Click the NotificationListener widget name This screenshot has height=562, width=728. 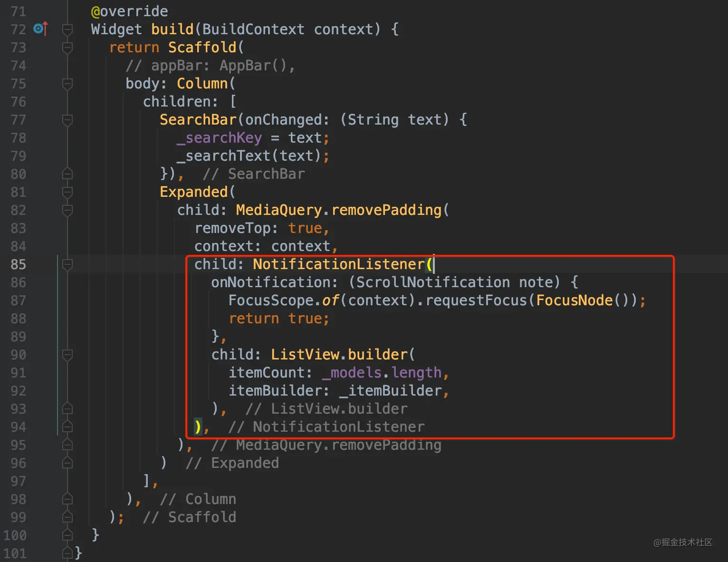point(338,264)
